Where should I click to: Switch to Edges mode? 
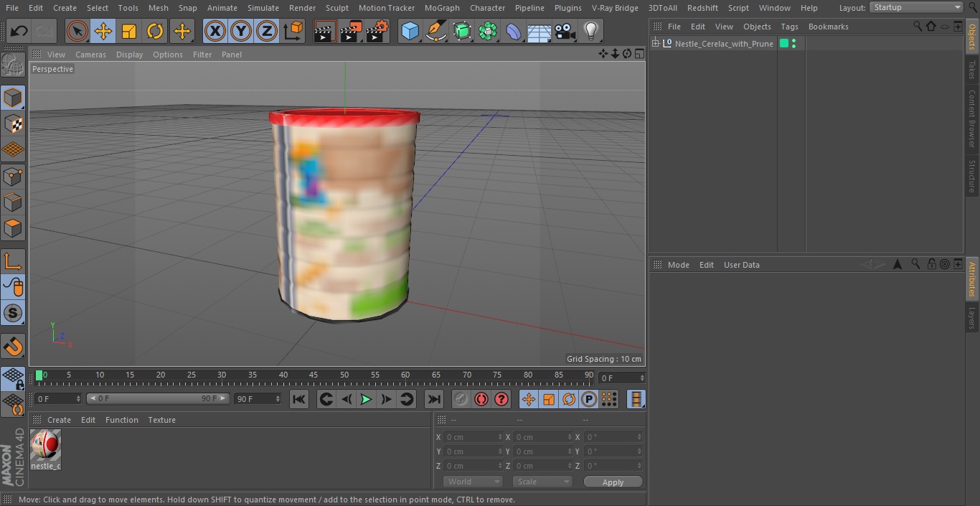(x=13, y=202)
